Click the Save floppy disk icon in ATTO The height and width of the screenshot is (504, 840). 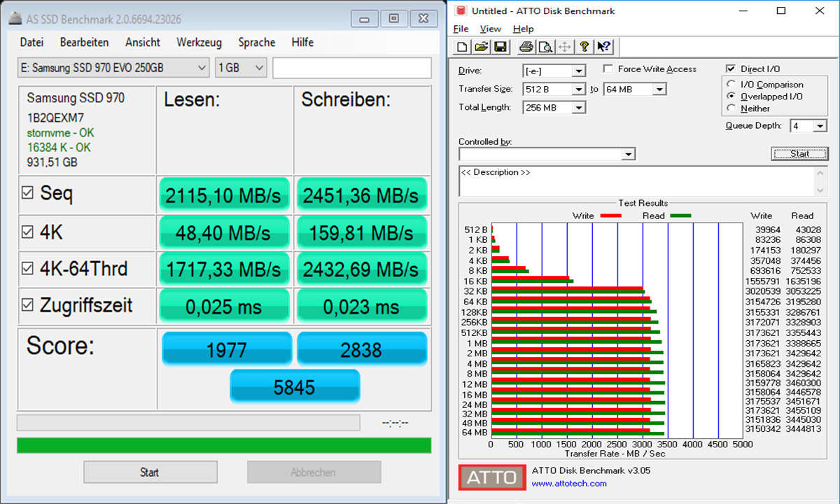[500, 47]
